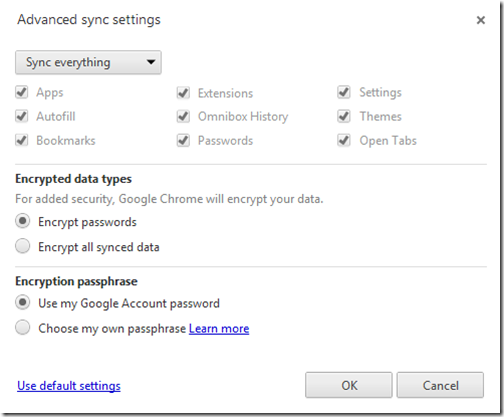This screenshot has width=504, height=417.
Task: Select Encrypt all synced data option
Action: pos(23,246)
